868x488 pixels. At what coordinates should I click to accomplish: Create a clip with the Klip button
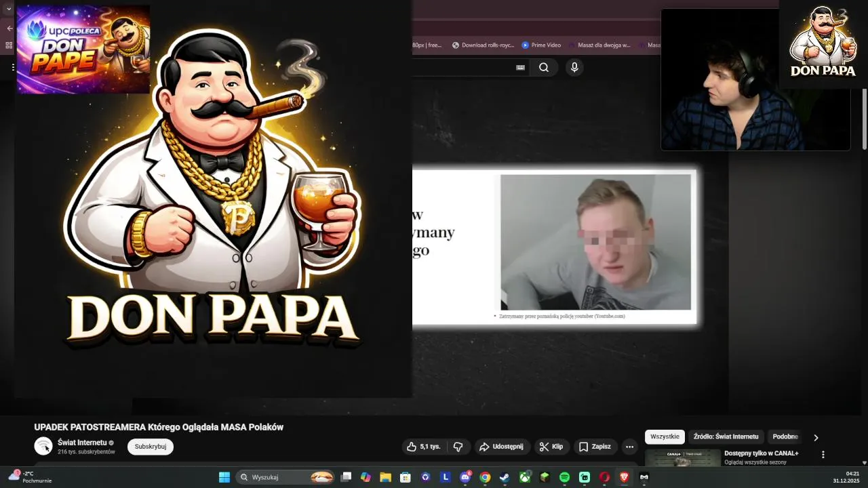(x=551, y=447)
